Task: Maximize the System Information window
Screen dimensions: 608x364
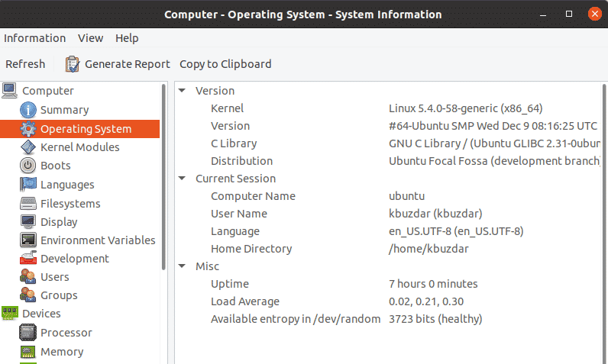Action: pos(569,14)
